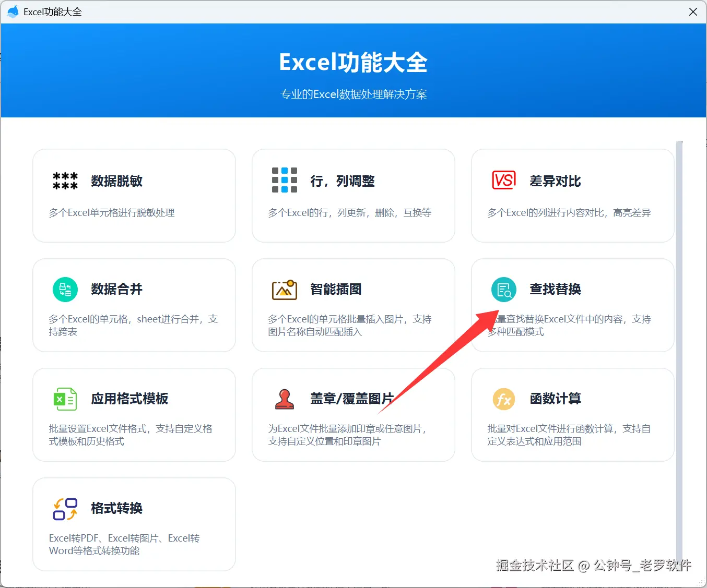Image resolution: width=707 pixels, height=588 pixels.
Task: Click the picture icon for 智能插图
Action: [x=285, y=290]
